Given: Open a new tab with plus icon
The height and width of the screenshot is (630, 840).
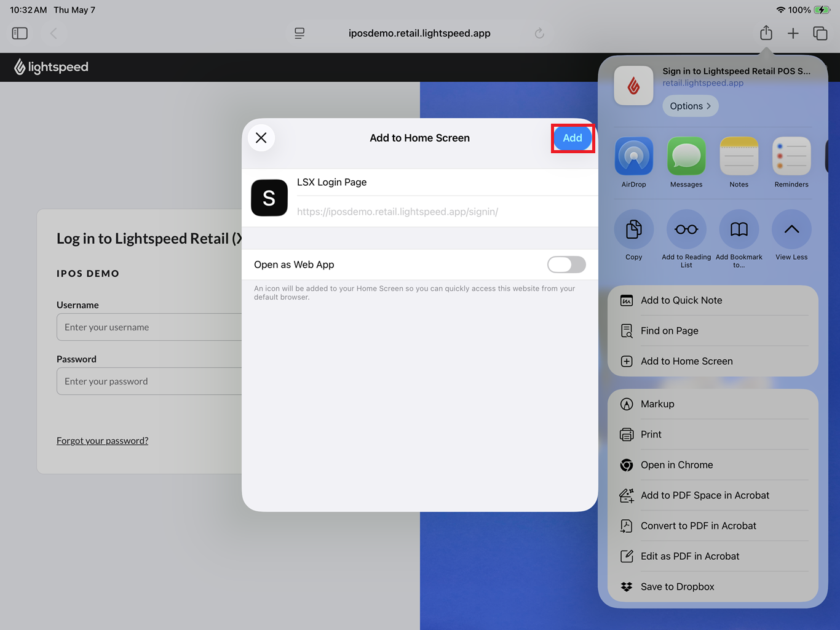Looking at the screenshot, I should coord(793,33).
